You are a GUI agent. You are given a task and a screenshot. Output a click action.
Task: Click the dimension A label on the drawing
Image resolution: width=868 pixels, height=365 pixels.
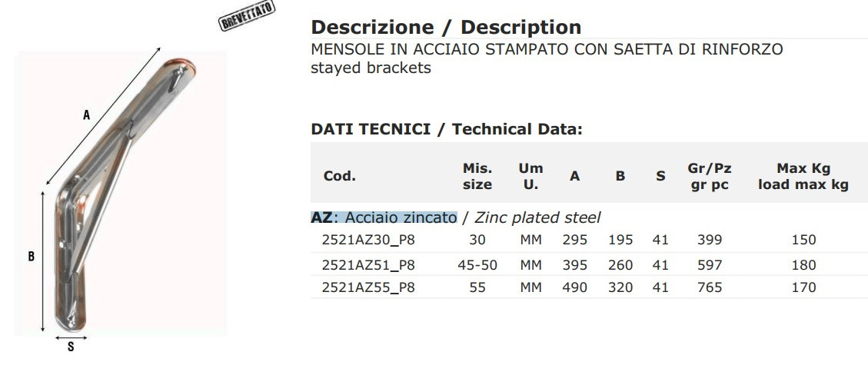tap(86, 115)
